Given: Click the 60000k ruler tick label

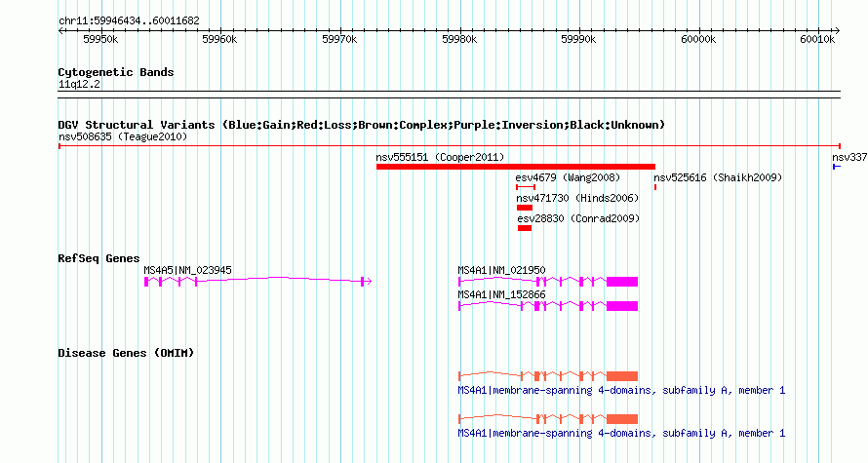Looking at the screenshot, I should (x=698, y=39).
